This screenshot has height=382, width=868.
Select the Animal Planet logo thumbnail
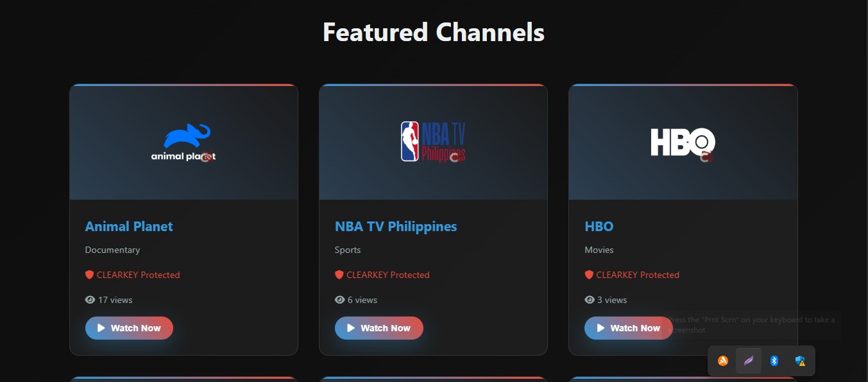click(x=183, y=143)
